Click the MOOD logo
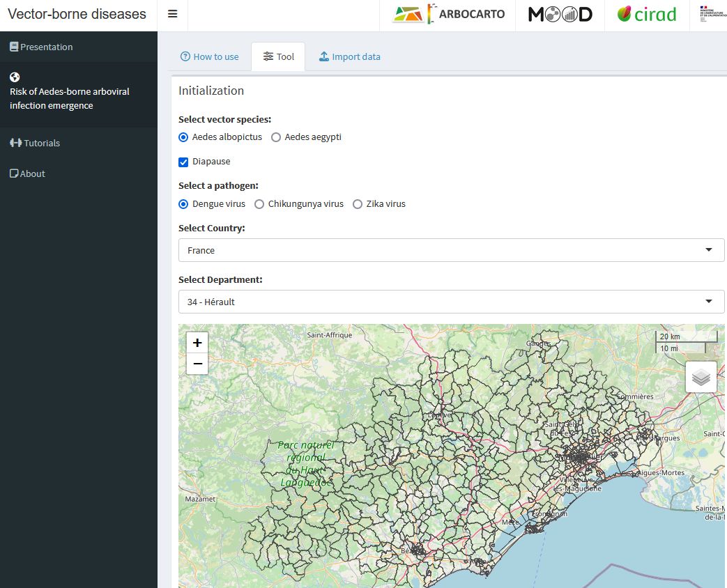727x588 pixels. pyautogui.click(x=560, y=15)
